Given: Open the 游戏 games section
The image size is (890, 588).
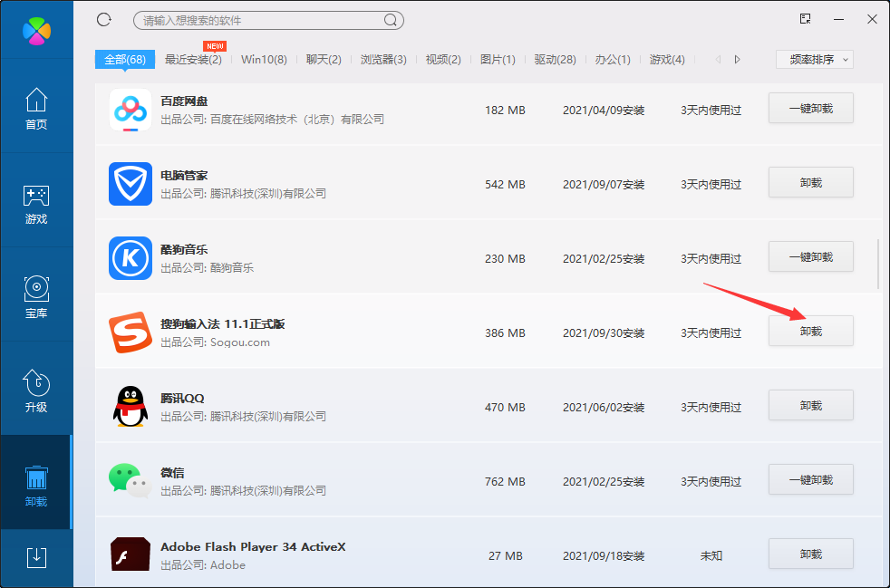Looking at the screenshot, I should 36,203.
